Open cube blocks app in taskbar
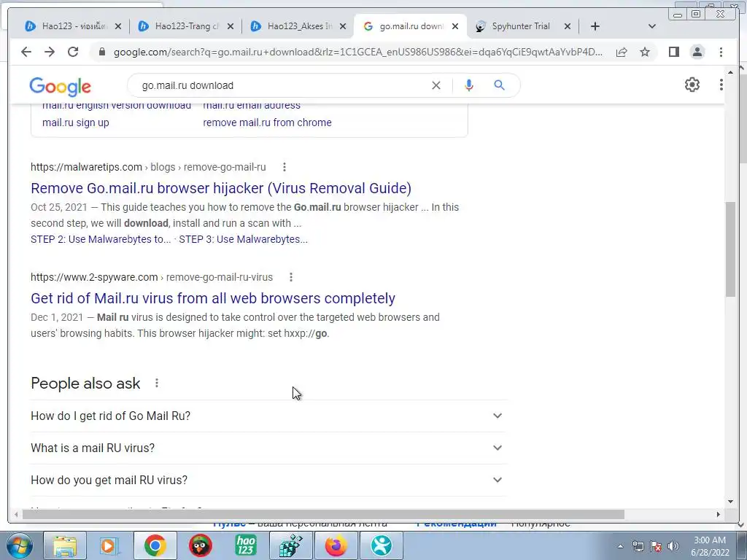The image size is (747, 560). (290, 545)
